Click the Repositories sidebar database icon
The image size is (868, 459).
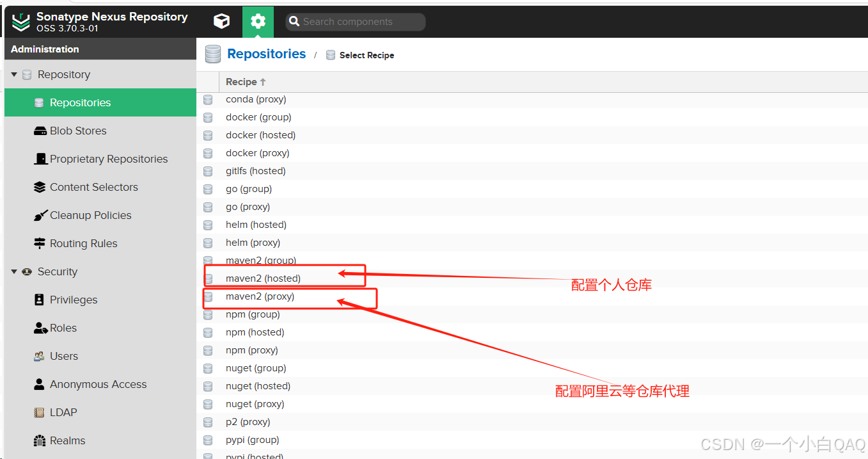click(39, 103)
